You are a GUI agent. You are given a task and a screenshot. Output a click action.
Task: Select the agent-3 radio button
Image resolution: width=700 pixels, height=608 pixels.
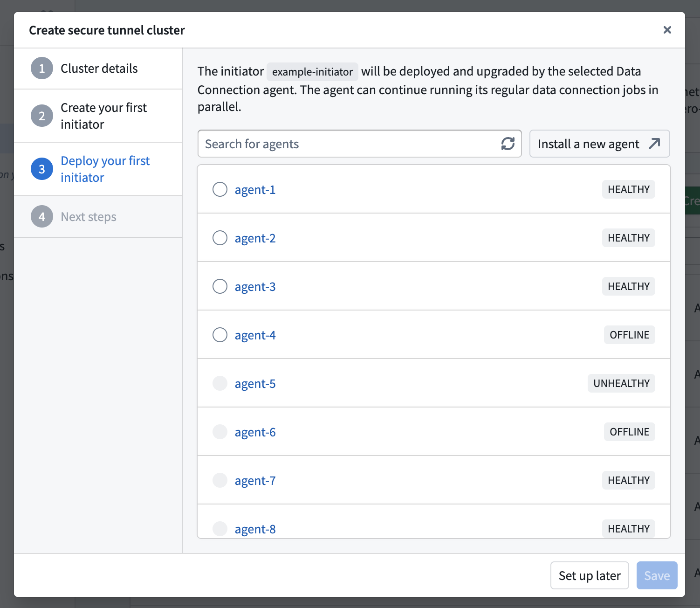(220, 286)
